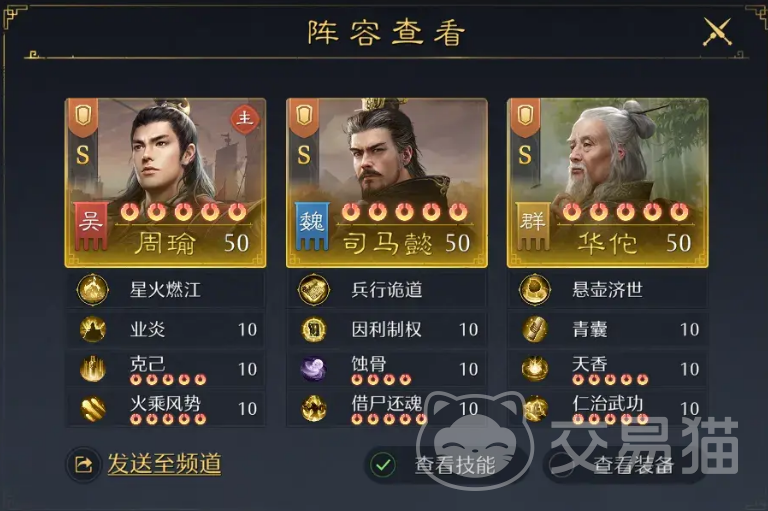Click the 克己 skill icon
The image size is (768, 511).
93,368
